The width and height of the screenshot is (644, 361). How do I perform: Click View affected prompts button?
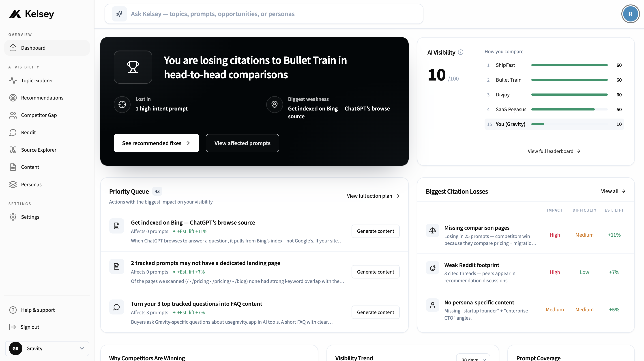coord(242,143)
